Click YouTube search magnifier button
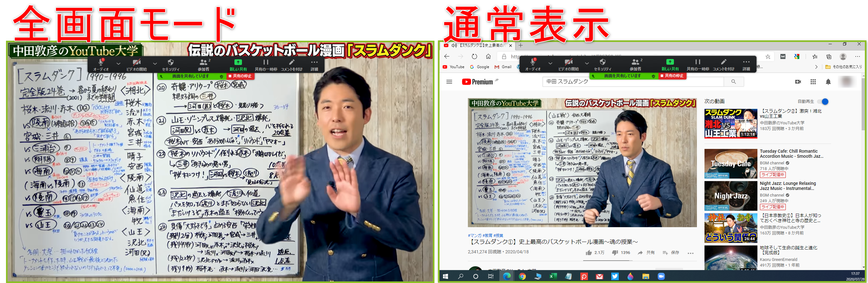The image size is (868, 283). tap(733, 82)
